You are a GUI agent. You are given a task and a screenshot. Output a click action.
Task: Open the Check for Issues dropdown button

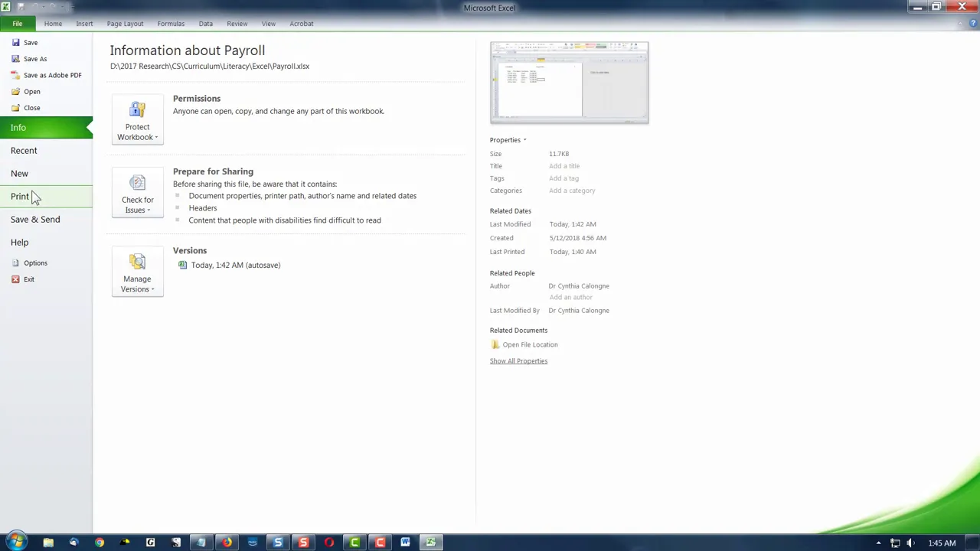pyautogui.click(x=138, y=193)
